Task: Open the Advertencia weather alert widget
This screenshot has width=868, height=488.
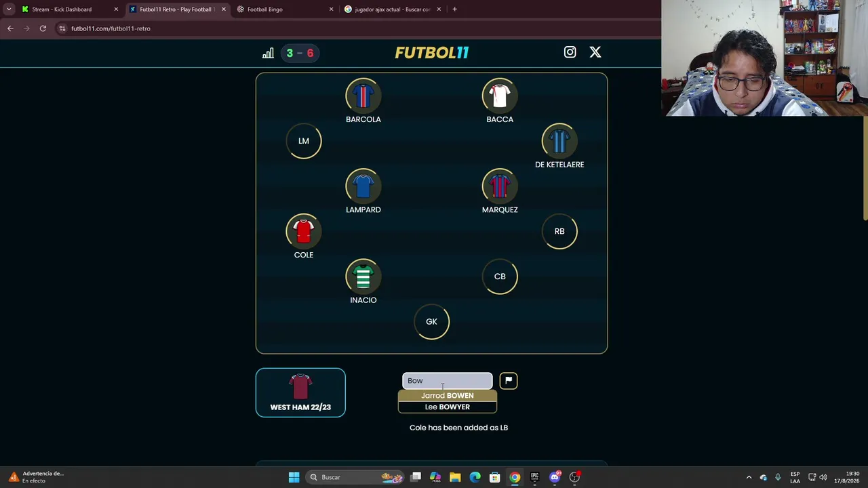Action: pos(35,477)
